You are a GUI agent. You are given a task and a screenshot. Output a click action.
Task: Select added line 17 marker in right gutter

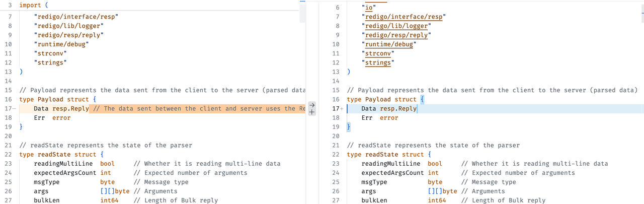click(x=339, y=109)
